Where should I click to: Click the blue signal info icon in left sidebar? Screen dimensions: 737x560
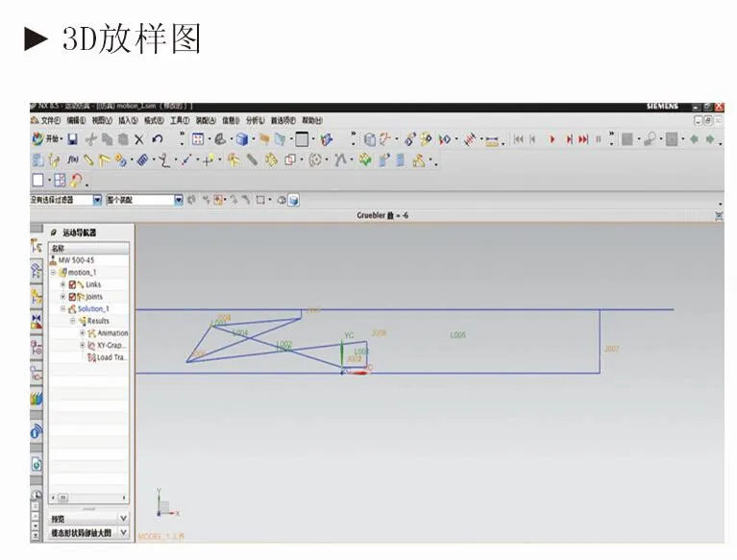pyautogui.click(x=37, y=430)
